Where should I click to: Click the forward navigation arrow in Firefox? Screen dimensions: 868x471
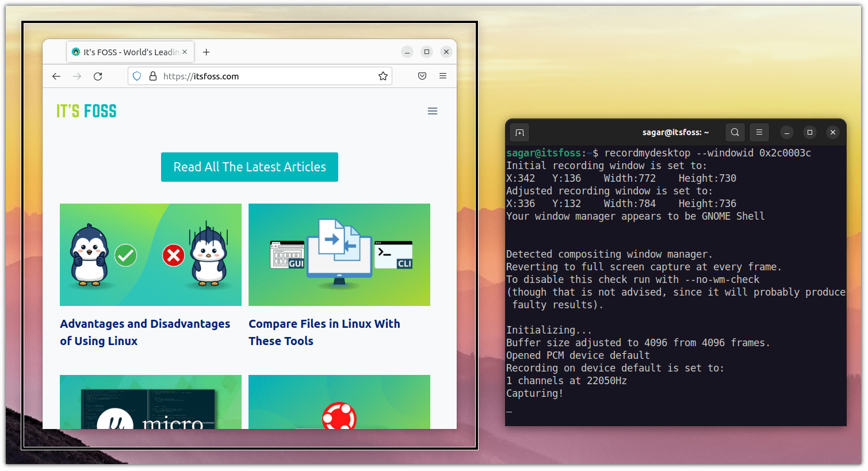pyautogui.click(x=77, y=75)
